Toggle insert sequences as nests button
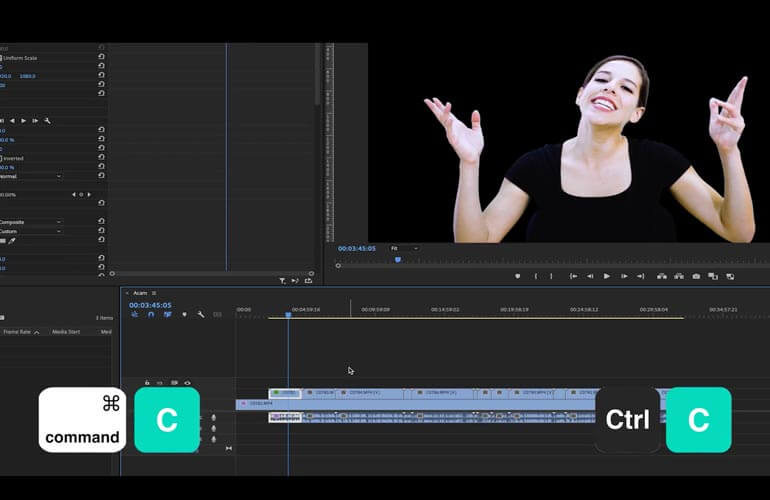 tap(135, 314)
